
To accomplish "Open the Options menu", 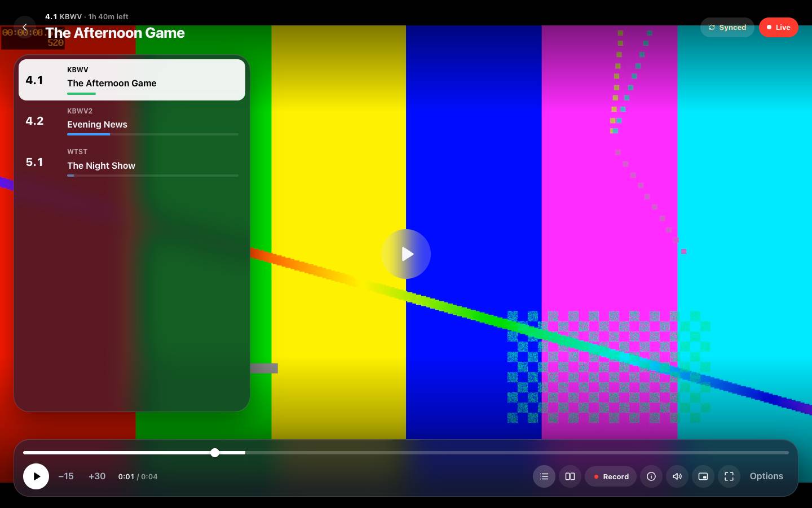I will pyautogui.click(x=766, y=476).
